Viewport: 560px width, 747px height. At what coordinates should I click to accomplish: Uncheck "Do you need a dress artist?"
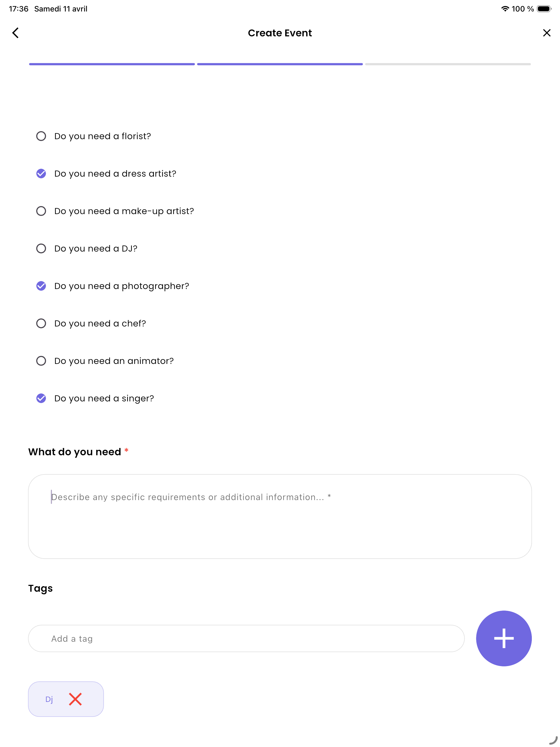(41, 174)
